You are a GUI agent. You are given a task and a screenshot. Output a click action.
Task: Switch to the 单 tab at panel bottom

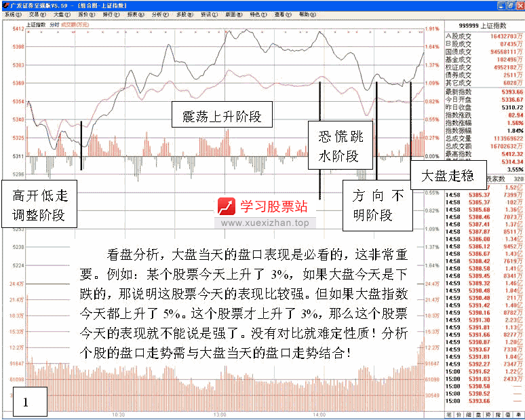pos(518,415)
